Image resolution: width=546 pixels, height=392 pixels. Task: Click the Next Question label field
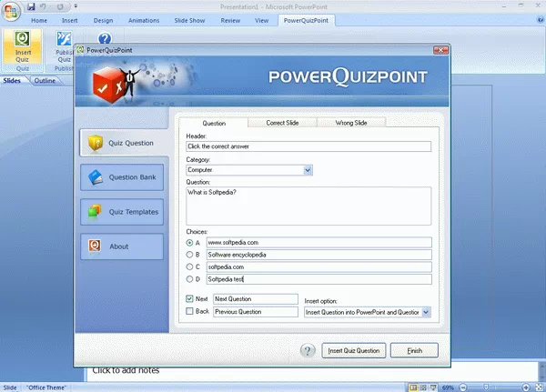coord(256,299)
